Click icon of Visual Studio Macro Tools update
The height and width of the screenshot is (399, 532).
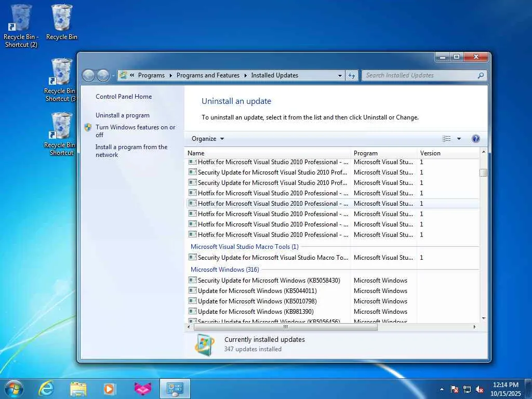coord(192,257)
